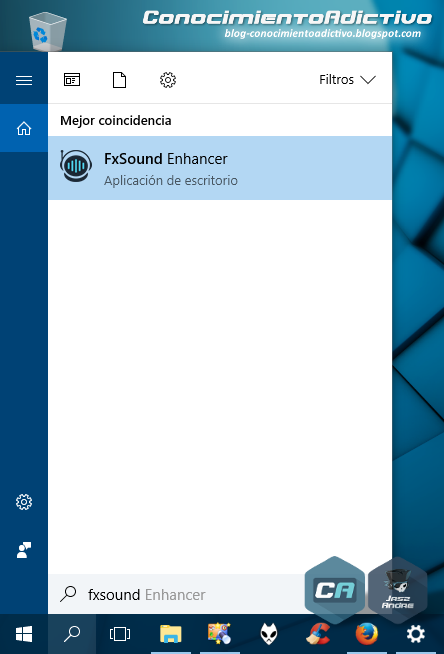Click the taskbar search magnifier
Viewport: 444px width, 654px height.
72,634
